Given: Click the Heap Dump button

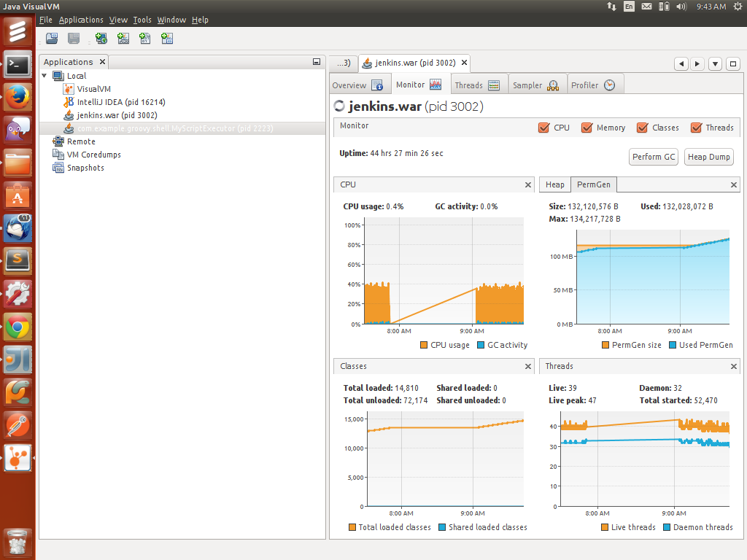Looking at the screenshot, I should pyautogui.click(x=709, y=157).
